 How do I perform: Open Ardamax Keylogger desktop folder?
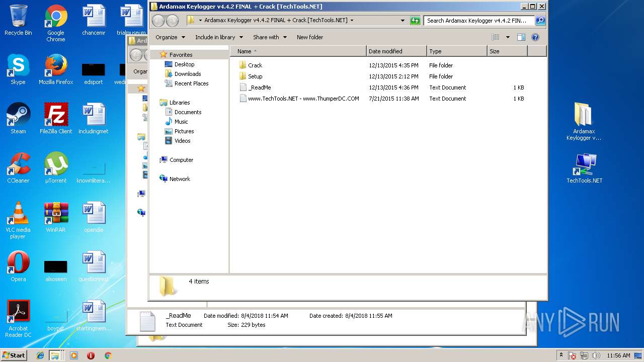(x=584, y=122)
